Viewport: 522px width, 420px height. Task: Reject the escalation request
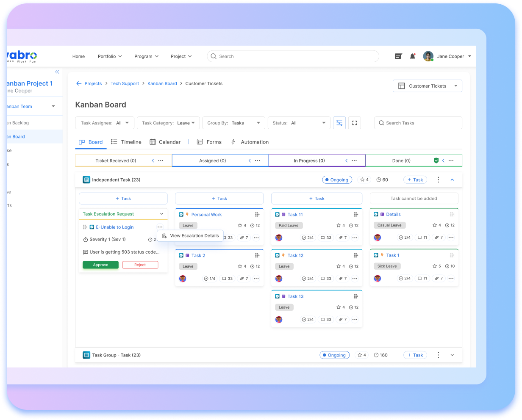[x=140, y=265]
